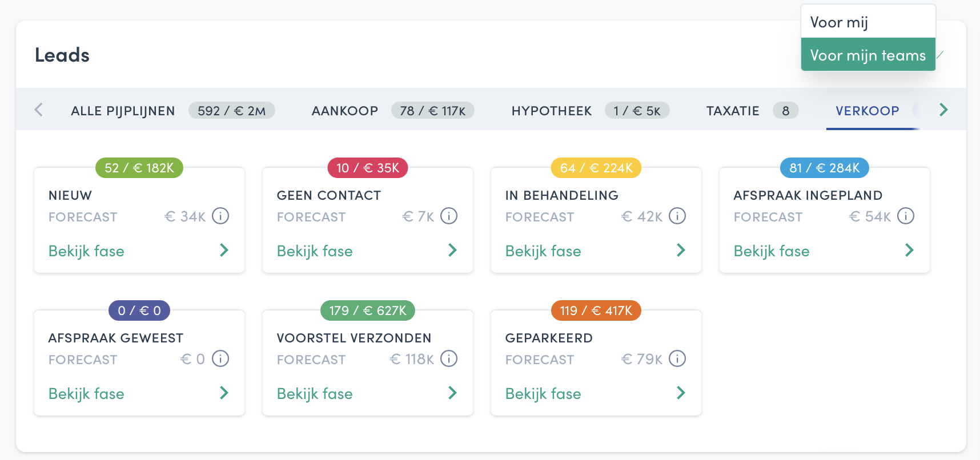The image size is (980, 460).
Task: Open the TAXATIE tab
Action: pos(733,111)
